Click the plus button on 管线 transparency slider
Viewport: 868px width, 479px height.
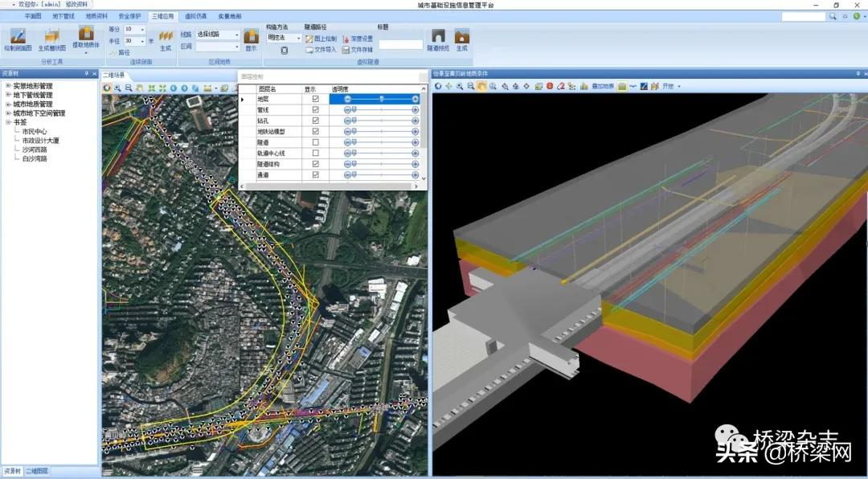[x=416, y=109]
